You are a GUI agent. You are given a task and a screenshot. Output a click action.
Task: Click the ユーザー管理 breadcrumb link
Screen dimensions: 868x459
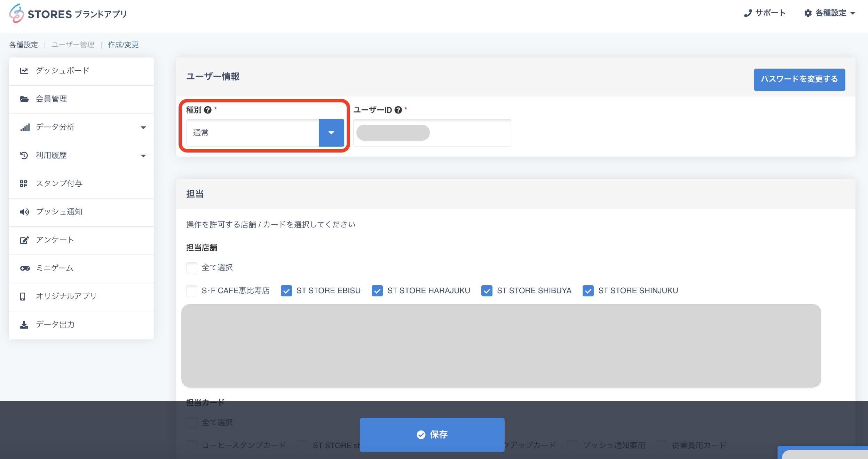pos(73,45)
